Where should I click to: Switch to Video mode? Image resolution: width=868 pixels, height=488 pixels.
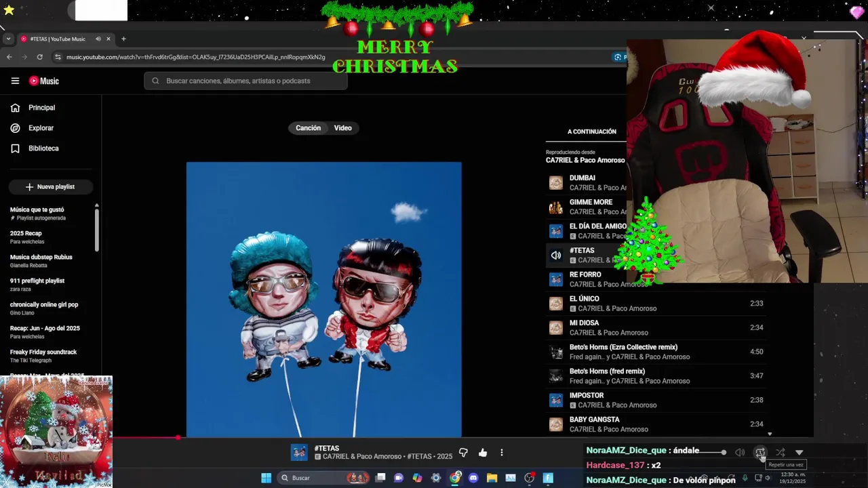342,128
